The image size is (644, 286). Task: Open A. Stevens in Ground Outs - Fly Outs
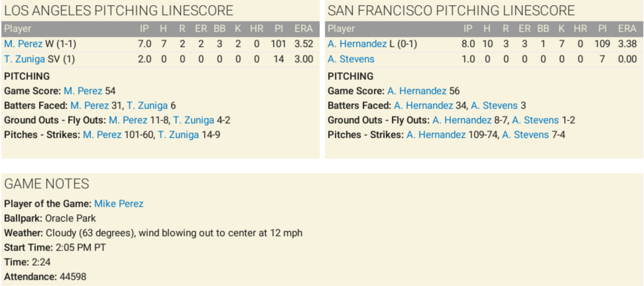[535, 120]
